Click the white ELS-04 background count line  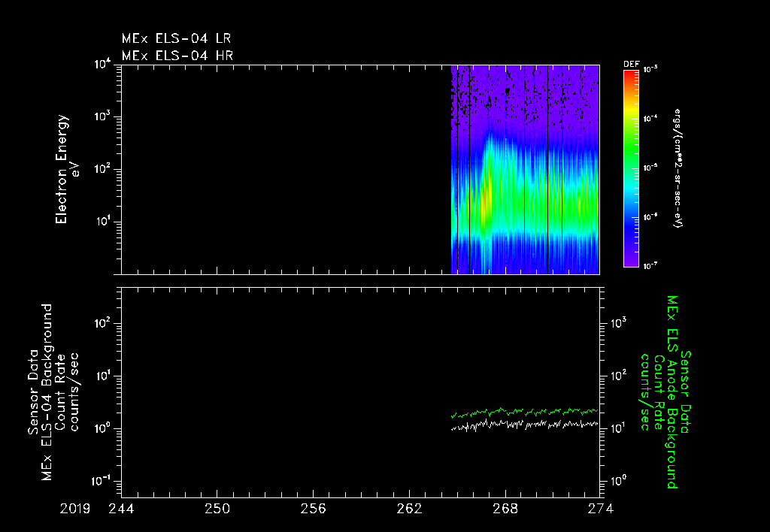tap(525, 425)
